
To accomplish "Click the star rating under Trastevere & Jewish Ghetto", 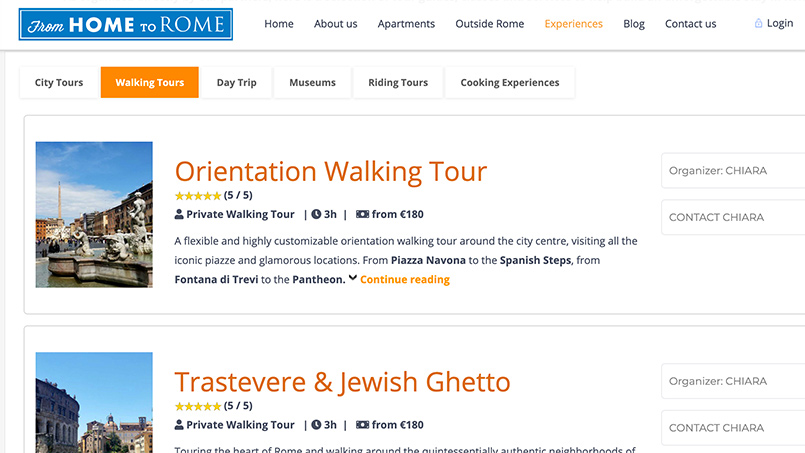I will click(198, 406).
